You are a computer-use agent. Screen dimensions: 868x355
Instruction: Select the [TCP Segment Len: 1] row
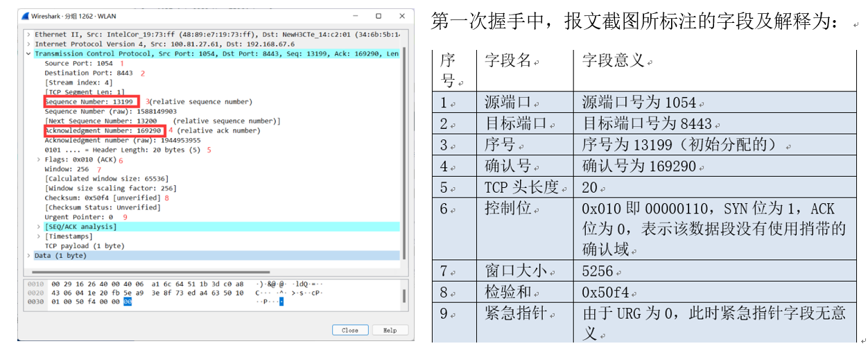85,92
